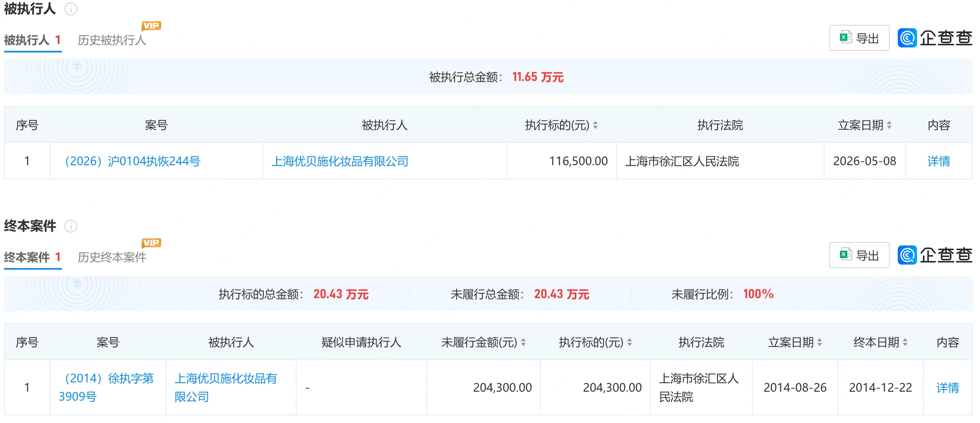Screen dimensions: 980x423
Task: Open case (2026)沪0104执恢244号
Action: click(133, 161)
